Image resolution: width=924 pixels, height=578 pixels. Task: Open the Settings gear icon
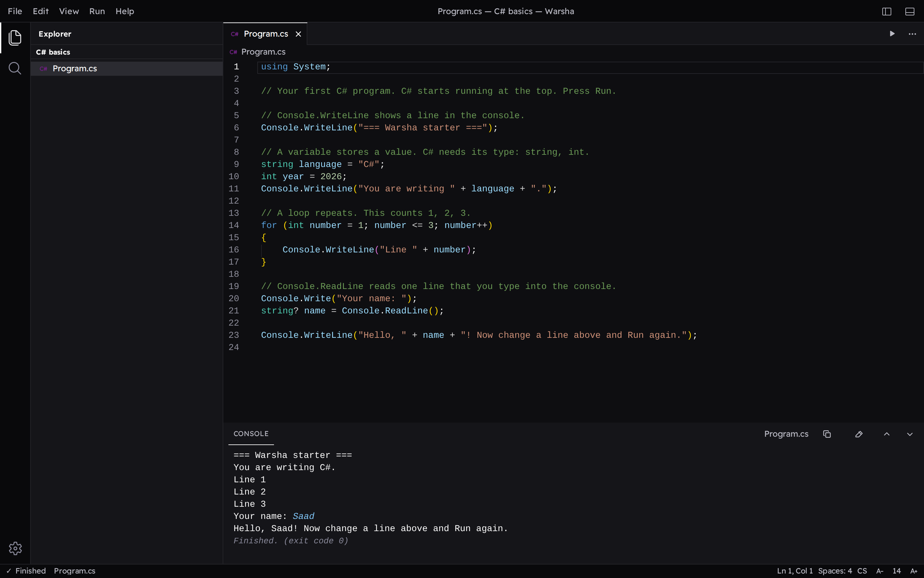click(15, 548)
